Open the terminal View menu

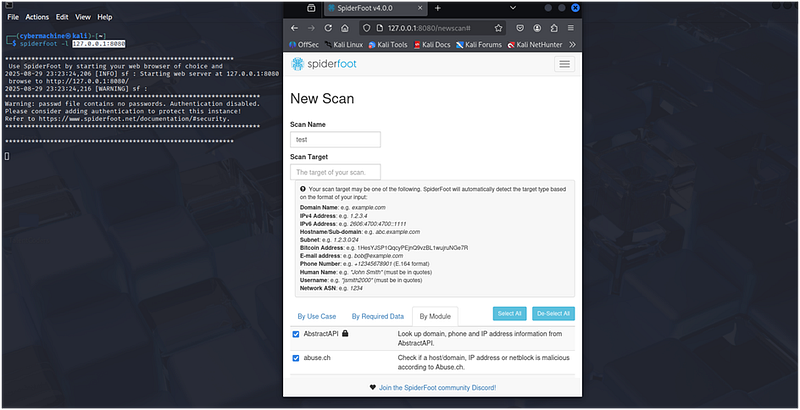point(83,17)
